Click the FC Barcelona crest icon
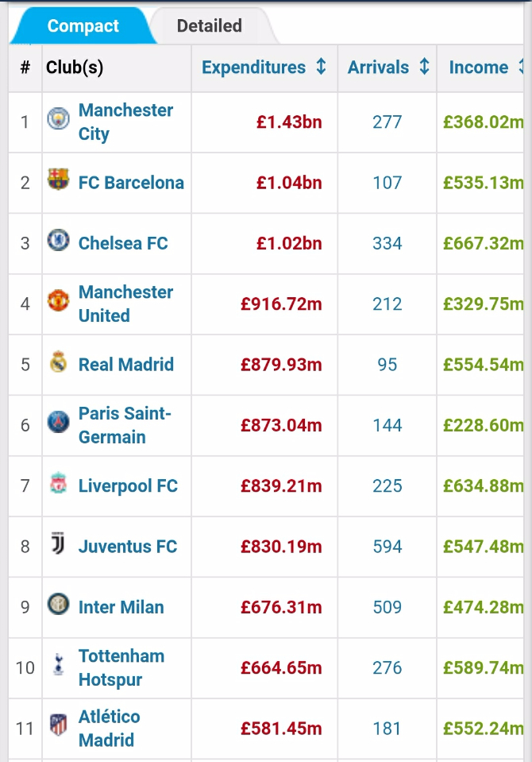This screenshot has height=762, width=532. point(58,180)
